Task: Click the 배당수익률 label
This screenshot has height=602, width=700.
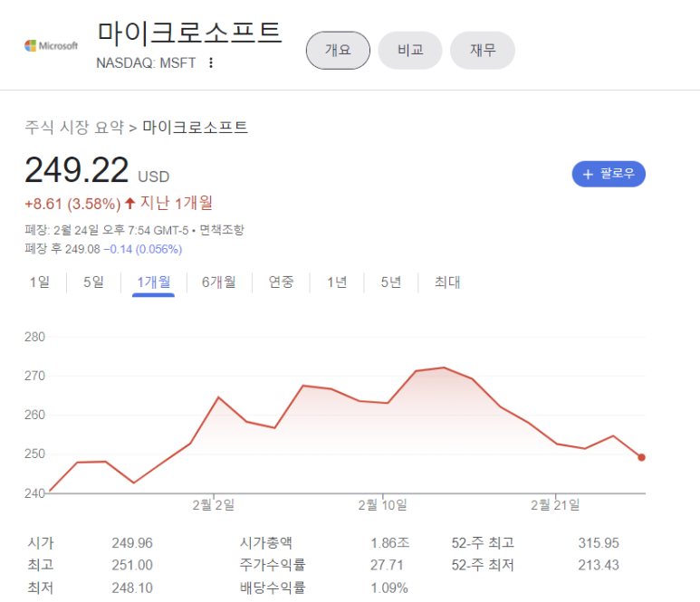Action: (x=273, y=588)
